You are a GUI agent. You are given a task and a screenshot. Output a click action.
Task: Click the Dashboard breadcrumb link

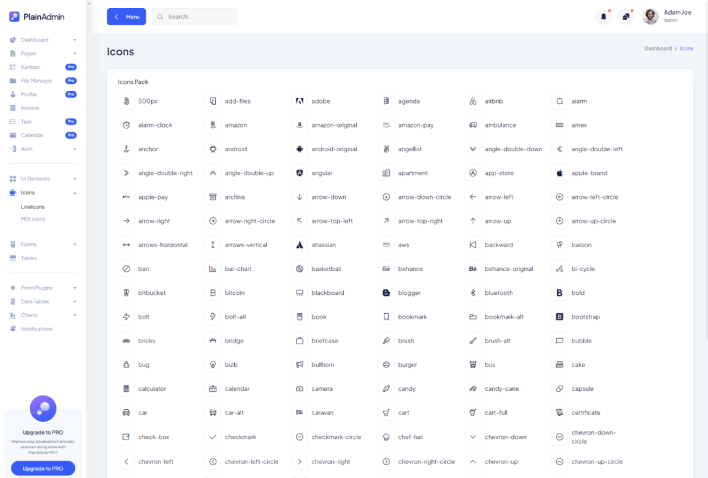point(657,48)
